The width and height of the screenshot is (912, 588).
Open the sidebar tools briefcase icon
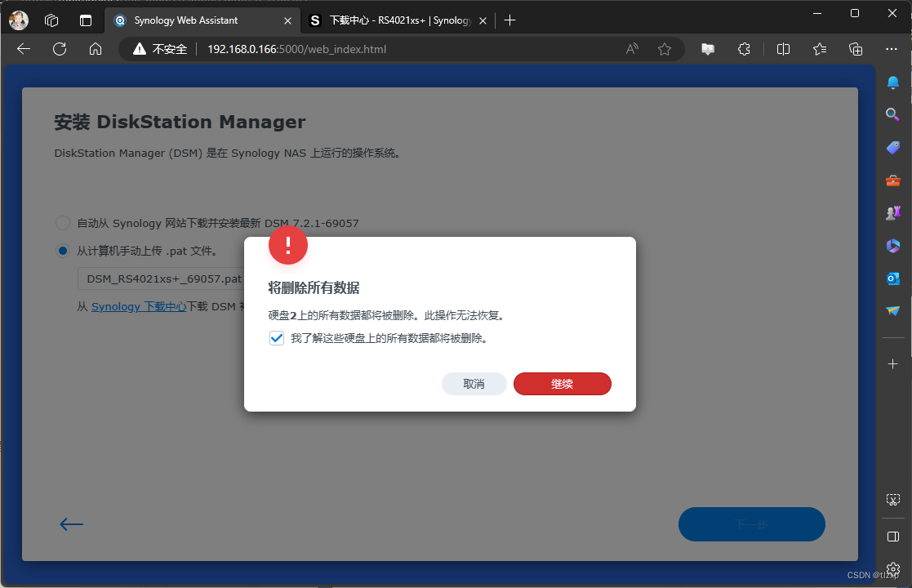pos(892,180)
